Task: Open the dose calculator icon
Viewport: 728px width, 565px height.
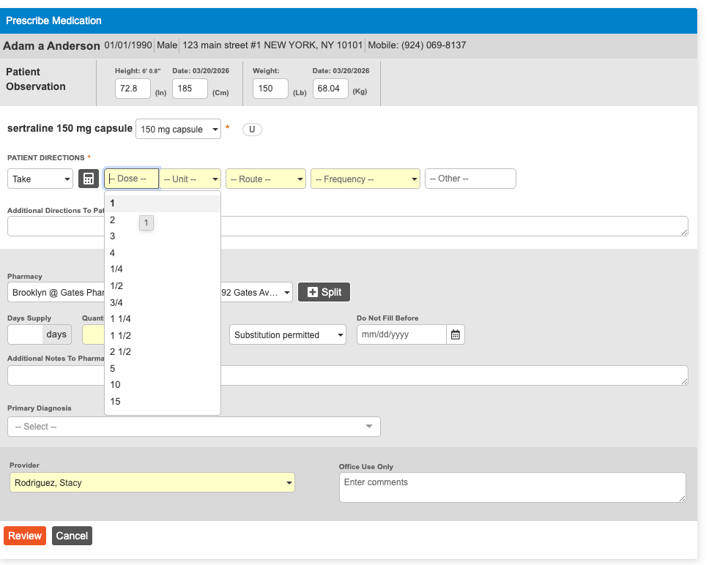Action: coord(88,179)
